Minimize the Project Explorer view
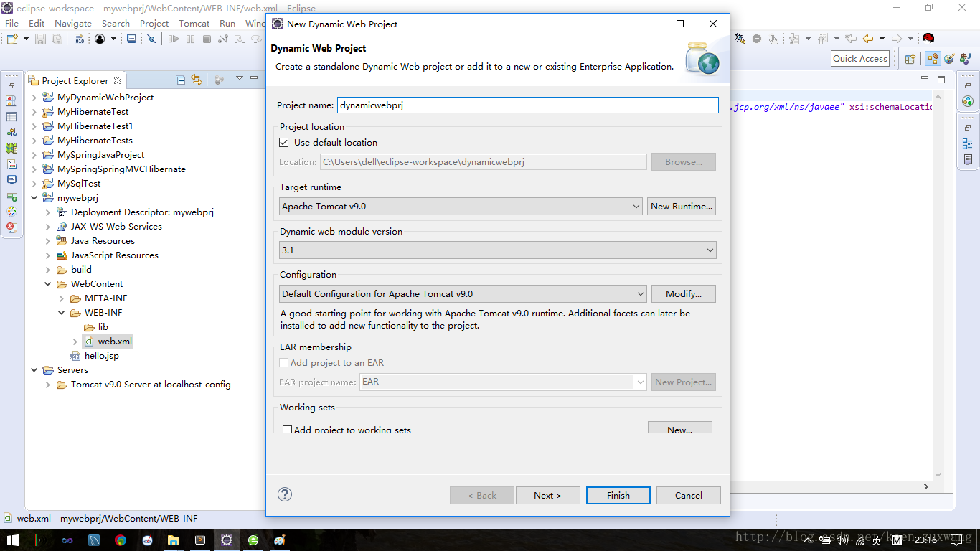The image size is (980, 551). pos(255,77)
